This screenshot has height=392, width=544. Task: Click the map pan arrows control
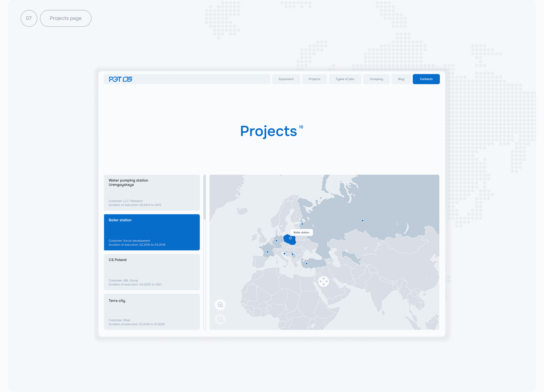(324, 281)
